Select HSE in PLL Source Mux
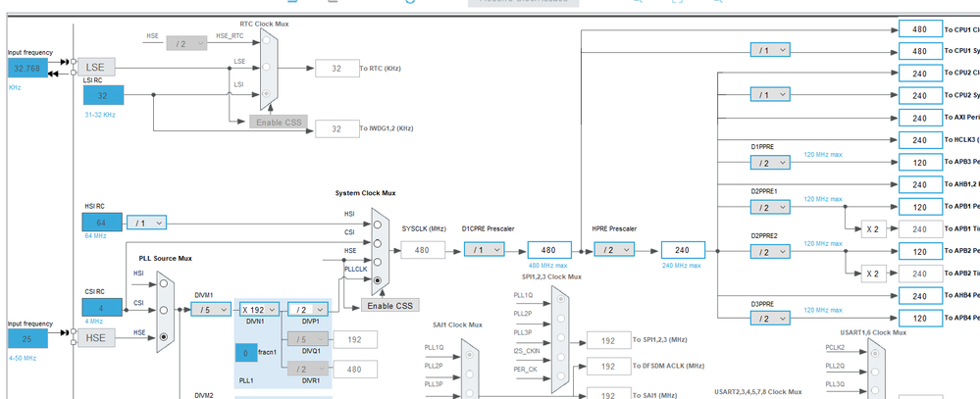 (166, 334)
